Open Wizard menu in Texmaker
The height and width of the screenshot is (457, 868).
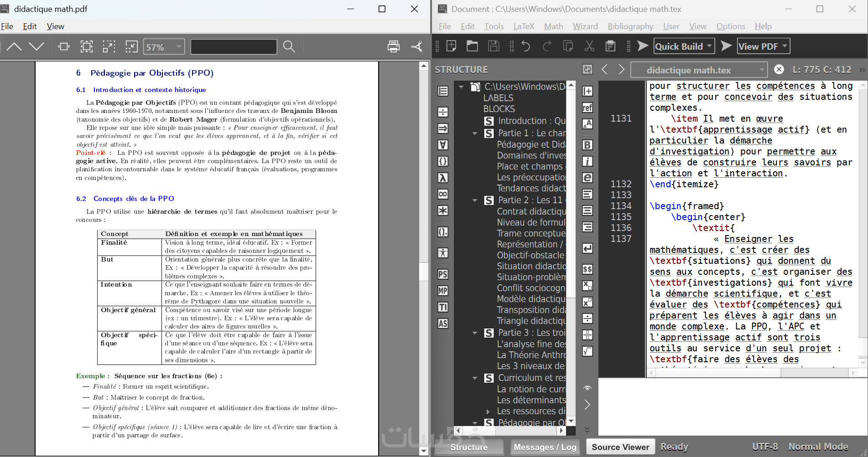(x=585, y=26)
